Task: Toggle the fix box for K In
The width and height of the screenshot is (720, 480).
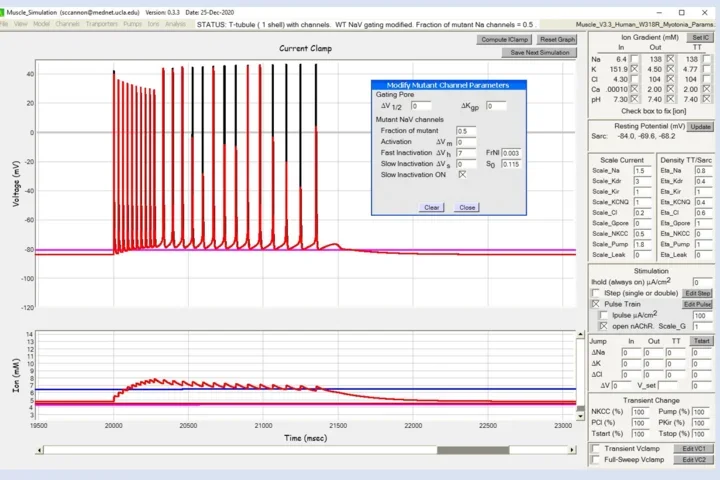Action: coord(634,69)
